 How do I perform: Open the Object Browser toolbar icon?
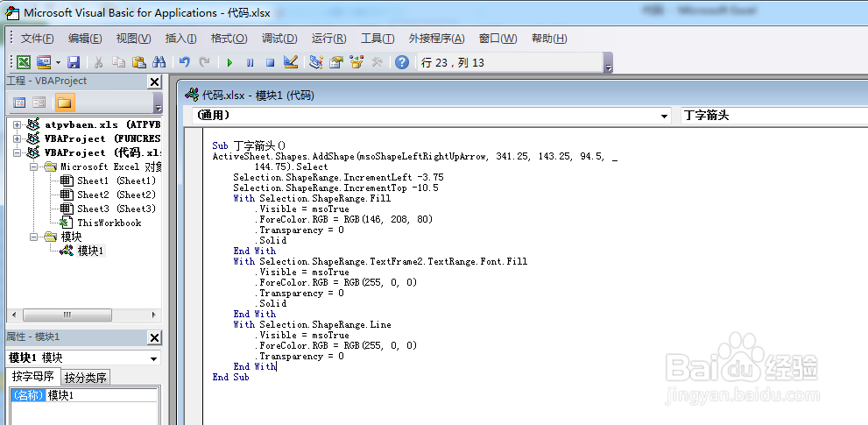click(x=356, y=62)
